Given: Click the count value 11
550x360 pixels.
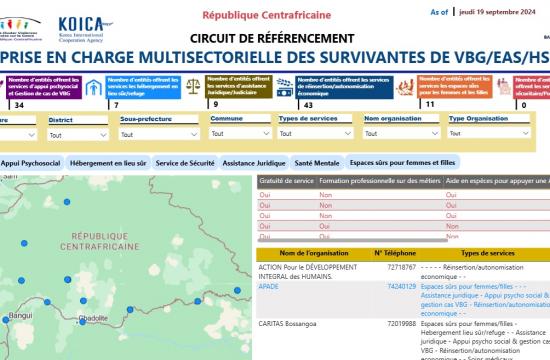Looking at the screenshot, I should [430, 104].
